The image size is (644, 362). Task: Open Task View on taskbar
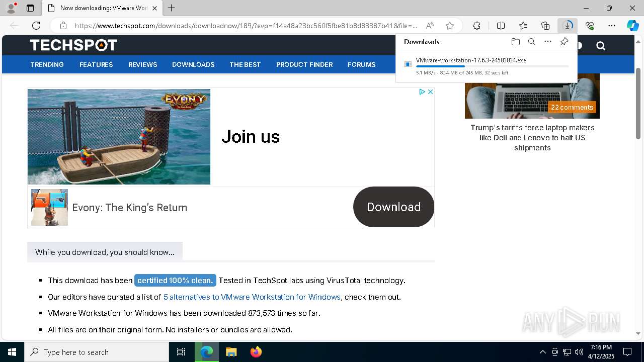pyautogui.click(x=181, y=352)
